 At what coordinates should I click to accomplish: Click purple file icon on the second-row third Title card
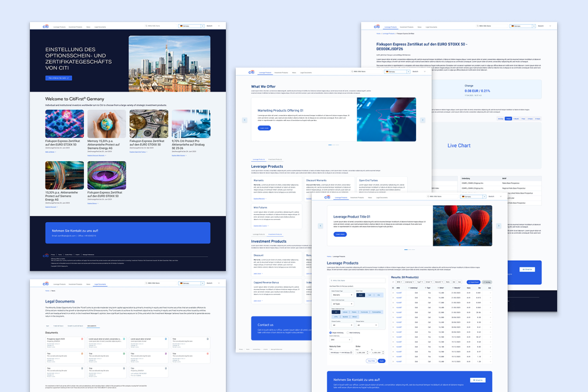pos(166,354)
